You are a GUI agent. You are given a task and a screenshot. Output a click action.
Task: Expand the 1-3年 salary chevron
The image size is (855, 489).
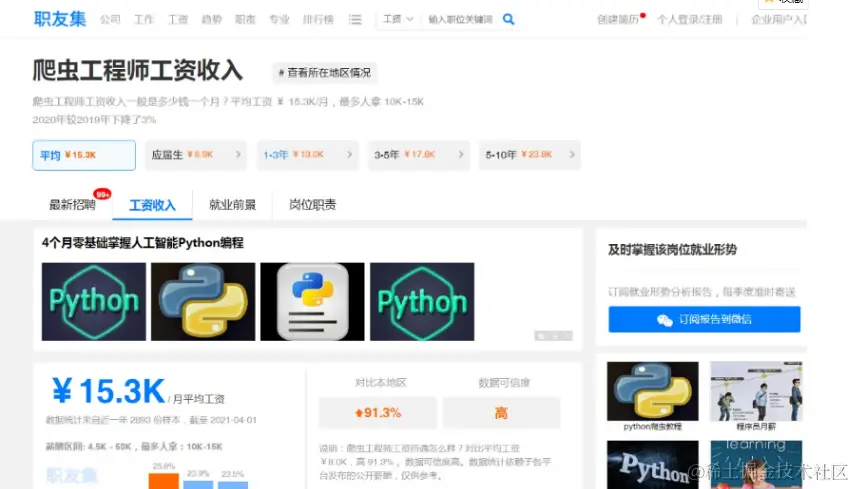[x=350, y=154]
